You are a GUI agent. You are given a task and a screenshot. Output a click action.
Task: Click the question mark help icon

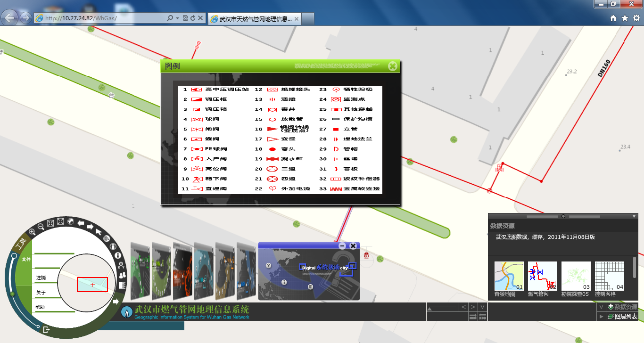(x=269, y=265)
